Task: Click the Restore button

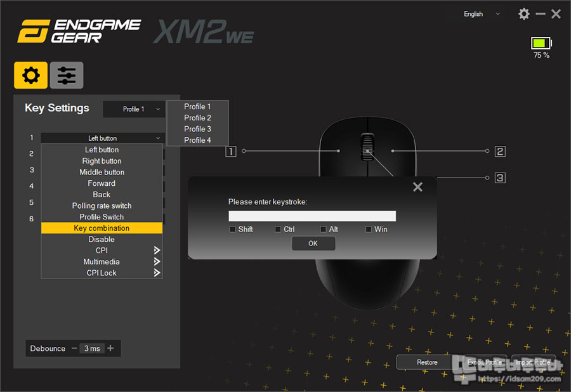Action: point(427,362)
